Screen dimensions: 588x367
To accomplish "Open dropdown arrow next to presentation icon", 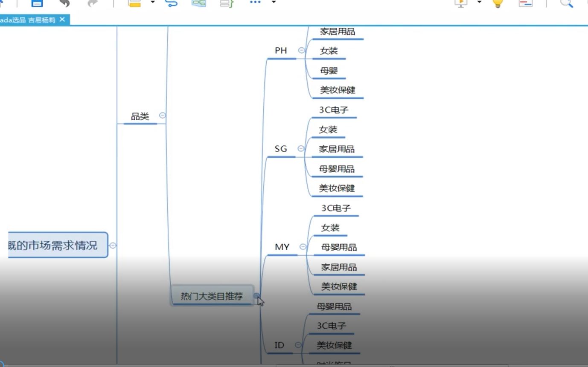I will click(479, 2).
